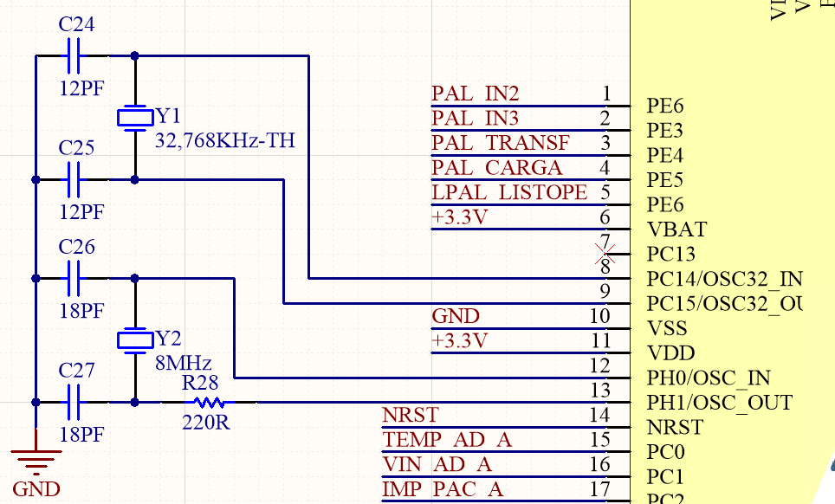Screen dimensions: 835x504
Task: Click the C26 designator text
Action: click(x=77, y=247)
